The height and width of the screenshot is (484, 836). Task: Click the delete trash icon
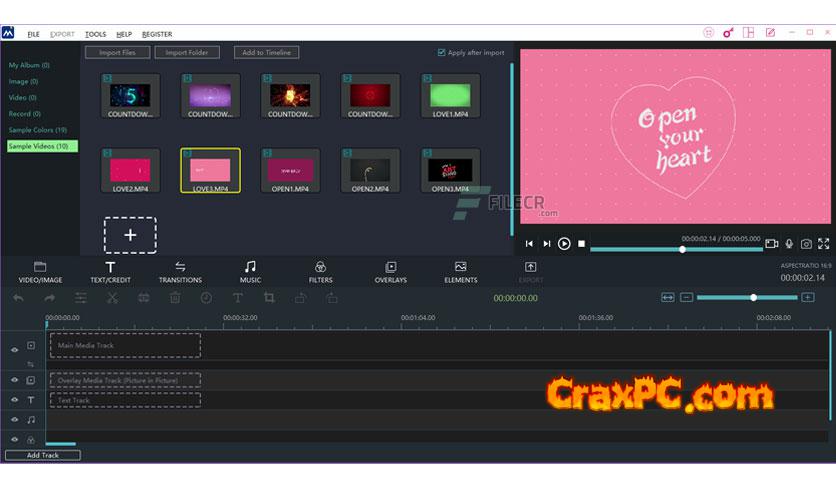(x=175, y=298)
